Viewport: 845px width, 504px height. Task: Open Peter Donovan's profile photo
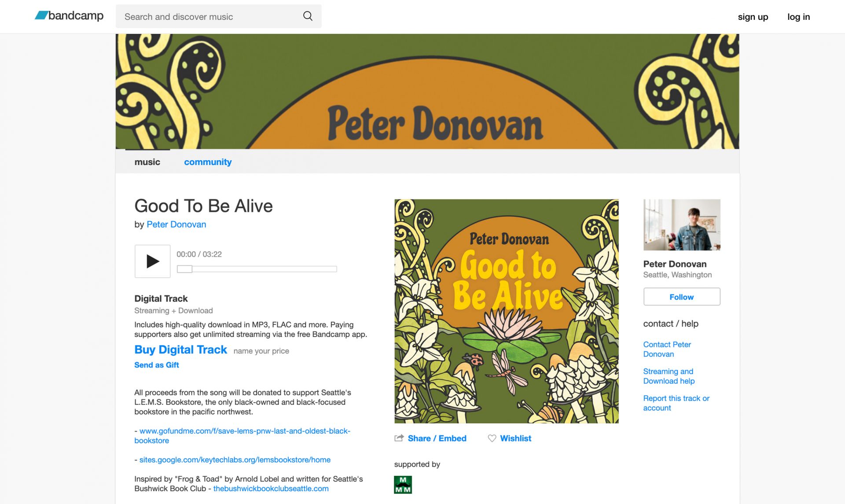[682, 225]
